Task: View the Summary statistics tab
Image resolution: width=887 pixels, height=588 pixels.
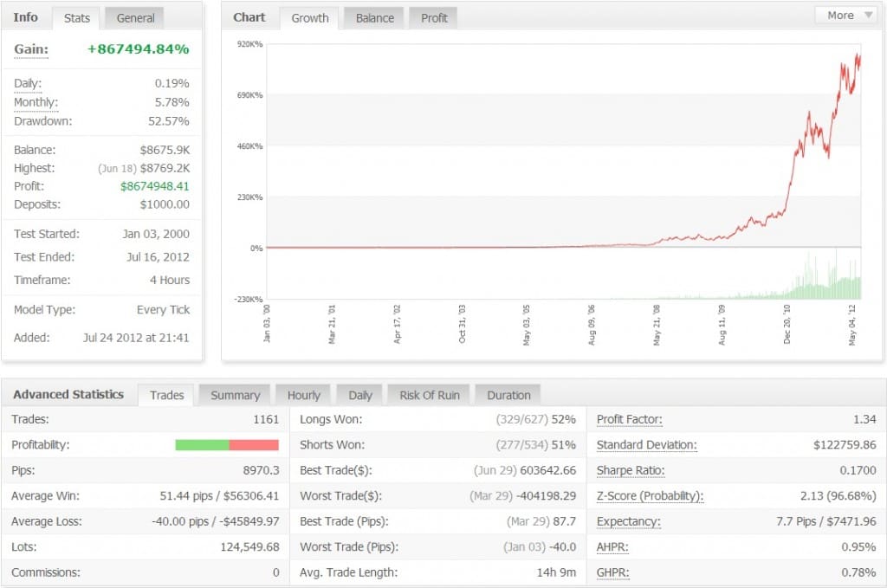Action: [x=236, y=395]
